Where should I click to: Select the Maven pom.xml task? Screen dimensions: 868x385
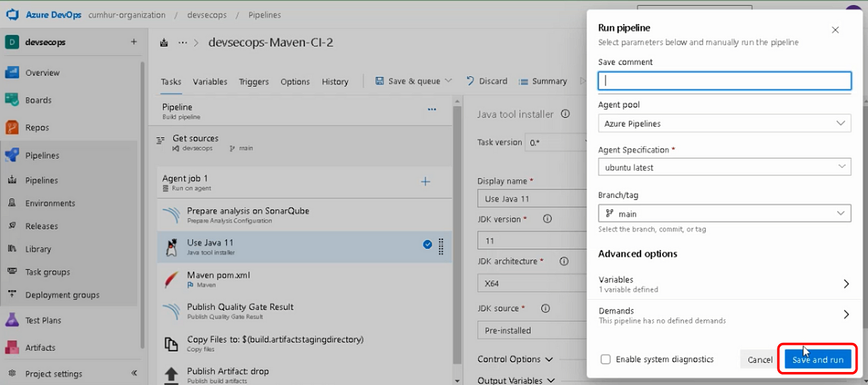[304, 279]
